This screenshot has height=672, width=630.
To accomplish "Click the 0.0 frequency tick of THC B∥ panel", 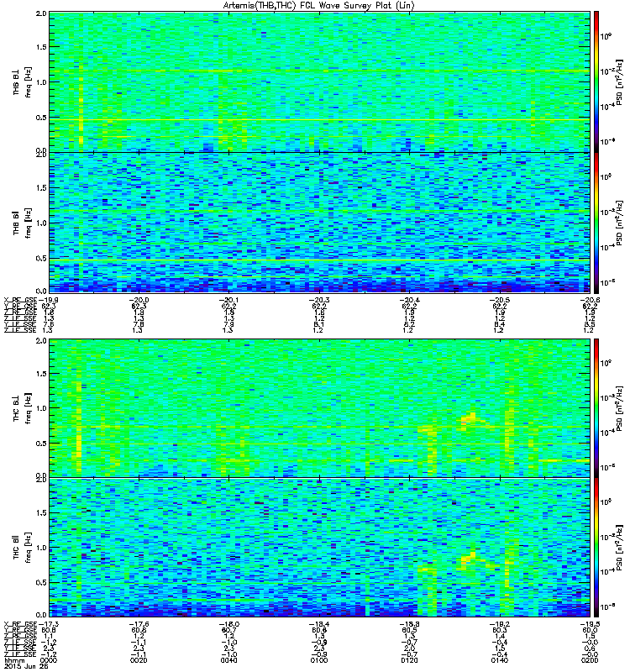I will (x=41, y=615).
